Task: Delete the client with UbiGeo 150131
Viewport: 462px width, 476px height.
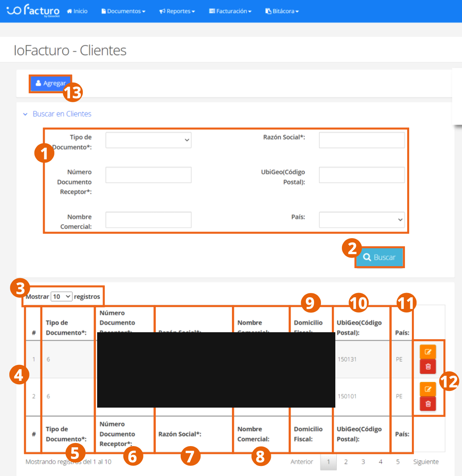Action: pos(428,366)
